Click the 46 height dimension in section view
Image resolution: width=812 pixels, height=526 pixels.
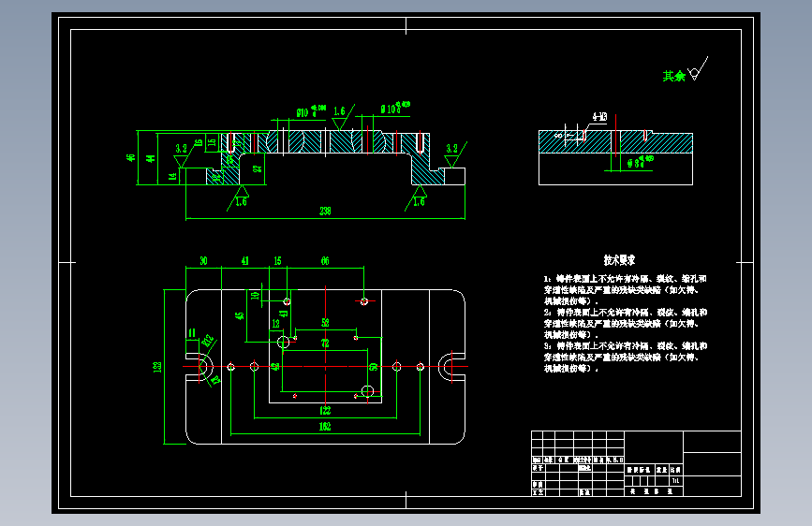click(x=131, y=157)
